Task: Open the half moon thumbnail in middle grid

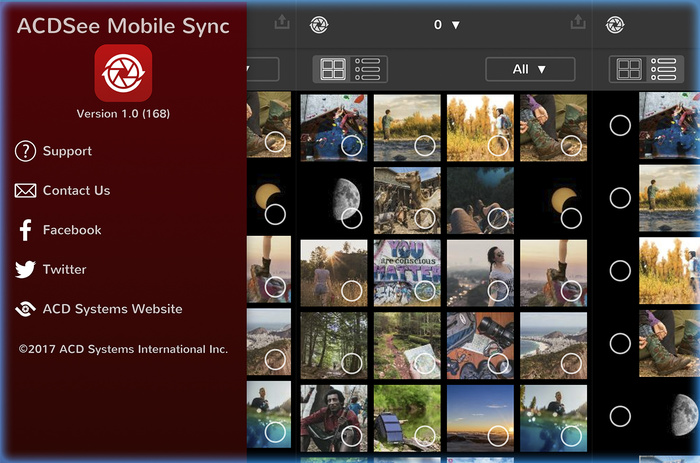Action: point(334,200)
